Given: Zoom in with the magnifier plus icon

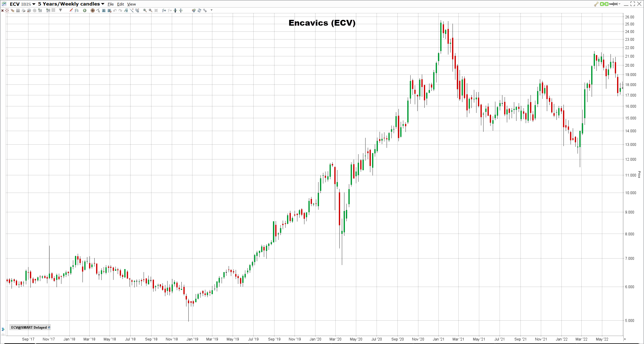Looking at the screenshot, I should point(145,10).
